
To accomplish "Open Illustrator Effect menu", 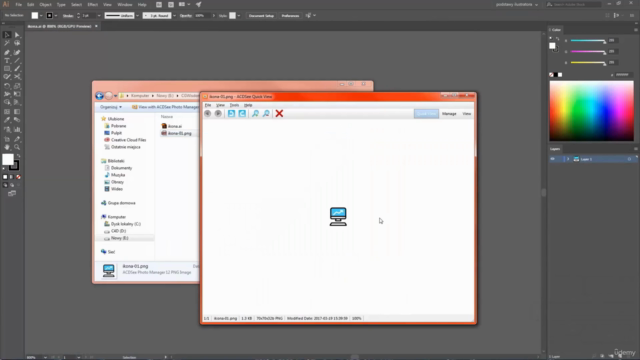I will pos(93,4).
